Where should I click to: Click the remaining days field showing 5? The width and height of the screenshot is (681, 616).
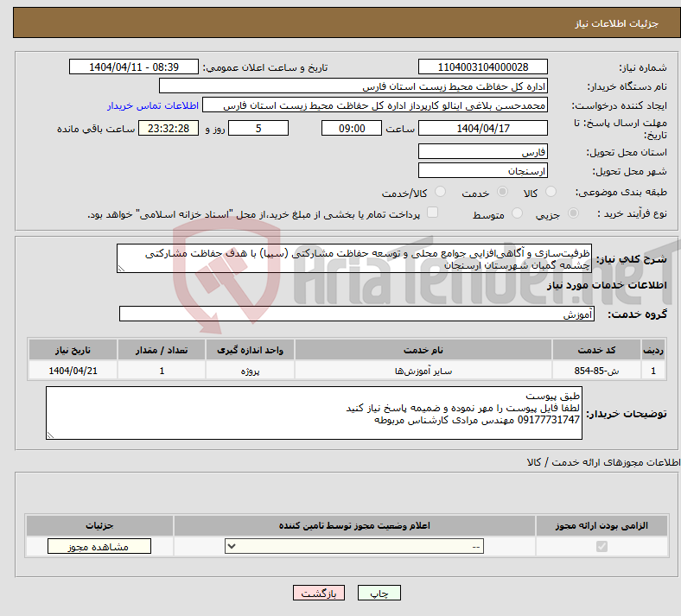point(258,128)
